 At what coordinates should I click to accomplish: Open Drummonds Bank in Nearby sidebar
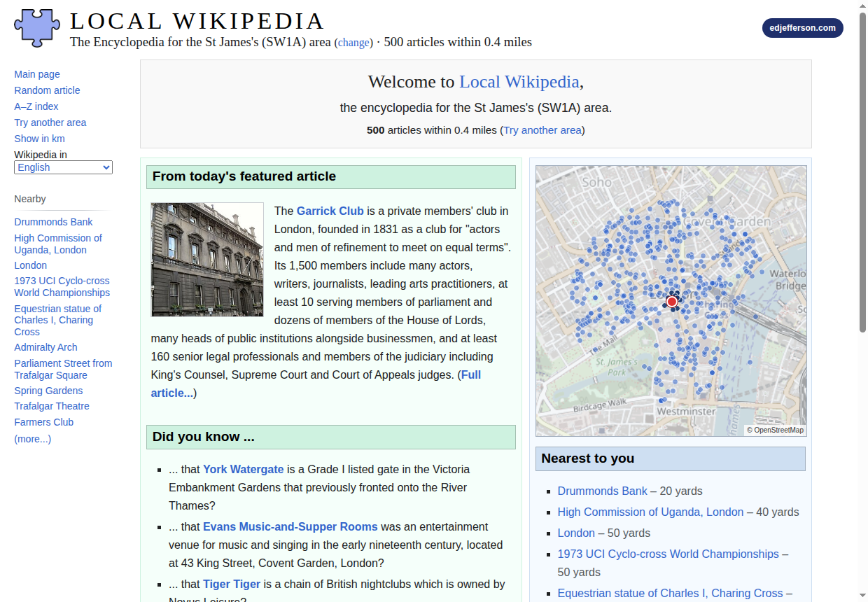coord(53,222)
